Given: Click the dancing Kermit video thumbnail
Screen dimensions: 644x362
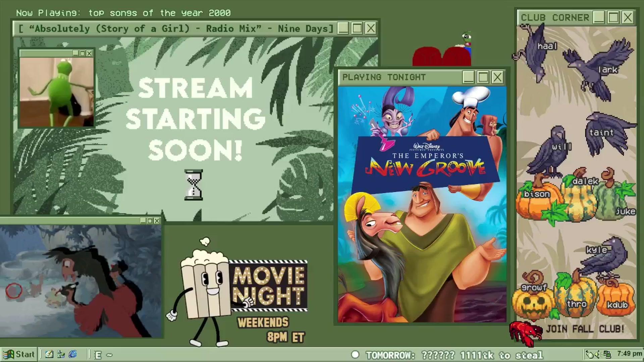Looking at the screenshot, I should click(56, 92).
